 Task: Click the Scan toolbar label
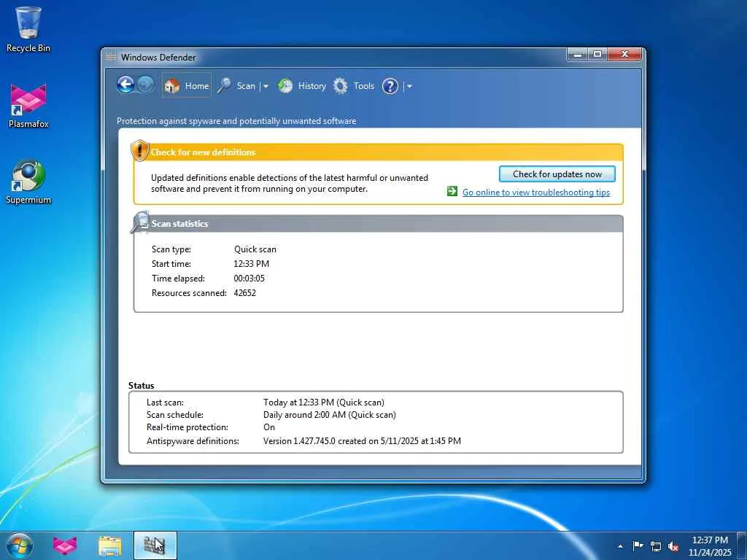(x=246, y=86)
